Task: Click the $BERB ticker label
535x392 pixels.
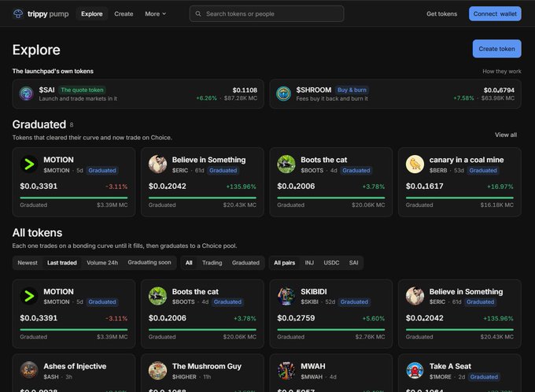Action: coord(438,170)
